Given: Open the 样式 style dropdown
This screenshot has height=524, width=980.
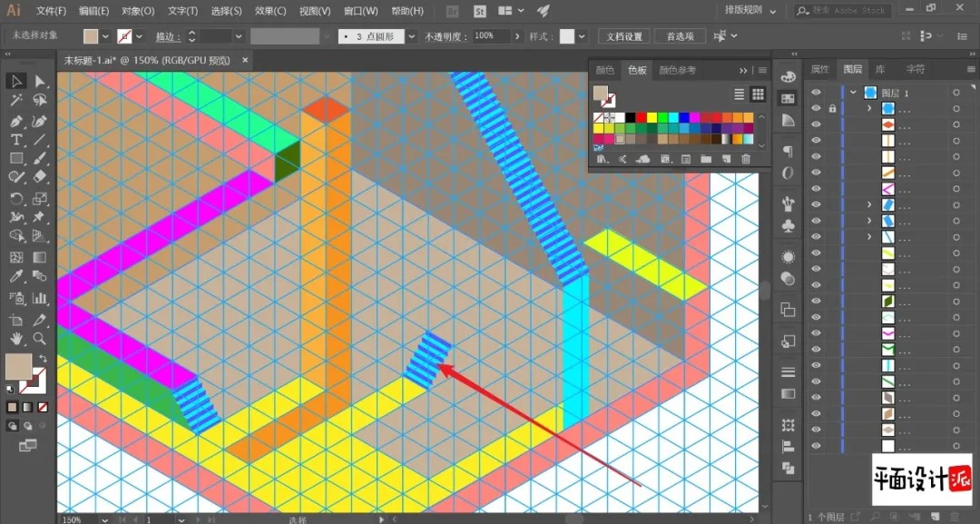Looking at the screenshot, I should [582, 37].
